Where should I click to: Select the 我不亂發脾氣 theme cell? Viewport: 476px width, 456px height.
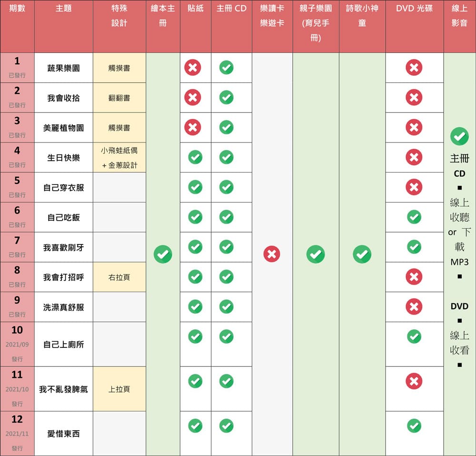coord(63,389)
